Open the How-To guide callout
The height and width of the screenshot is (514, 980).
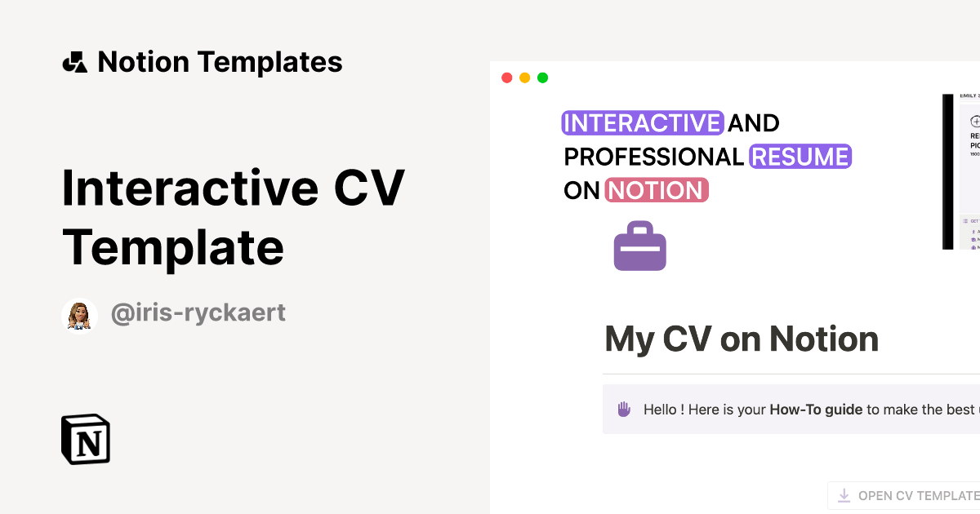[816, 409]
